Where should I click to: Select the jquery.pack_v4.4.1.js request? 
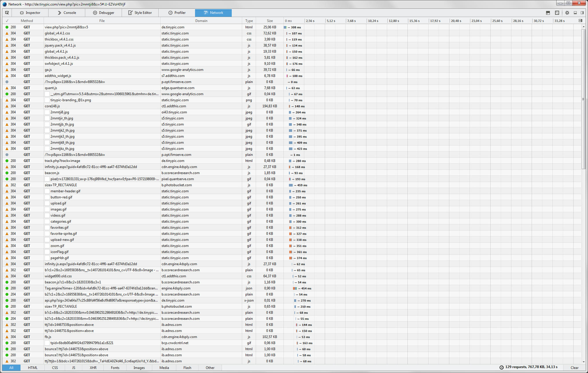point(60,45)
